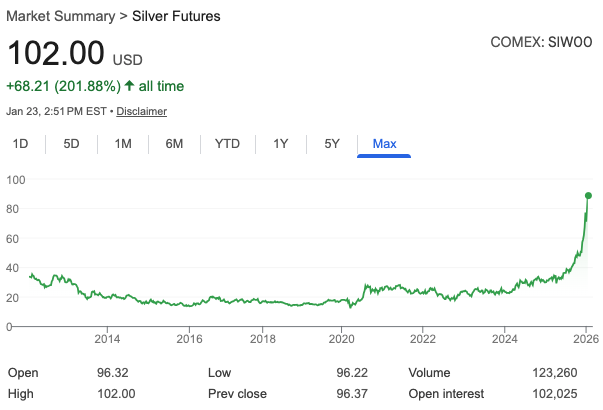Select the Max range tab

[x=384, y=144]
